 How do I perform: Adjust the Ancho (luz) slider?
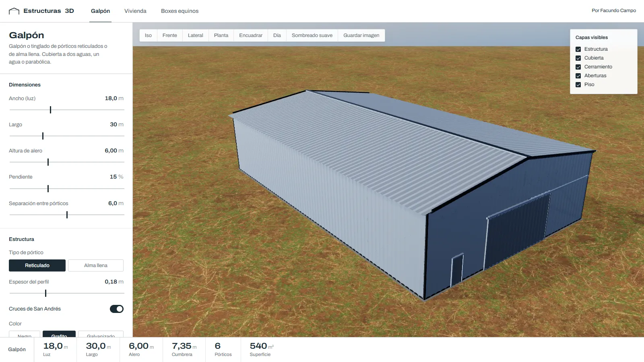click(66, 110)
